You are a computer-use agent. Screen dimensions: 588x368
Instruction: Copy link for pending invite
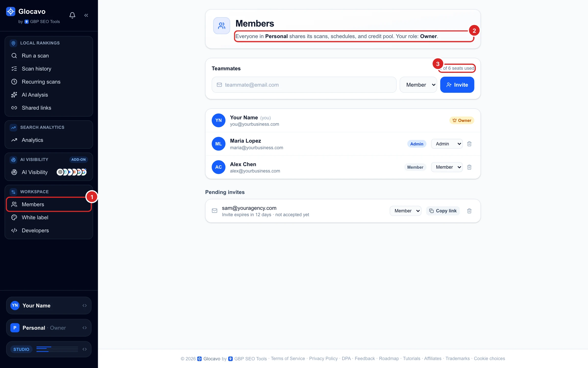(443, 211)
